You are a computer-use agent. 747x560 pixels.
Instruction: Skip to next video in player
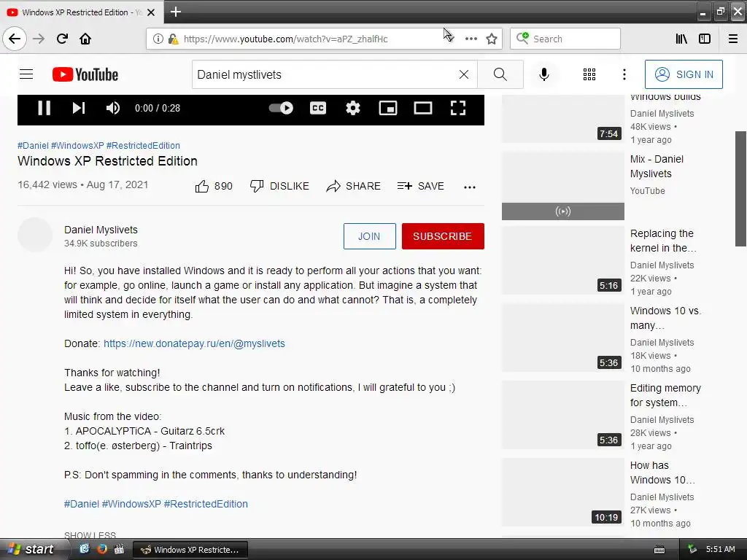pyautogui.click(x=79, y=108)
